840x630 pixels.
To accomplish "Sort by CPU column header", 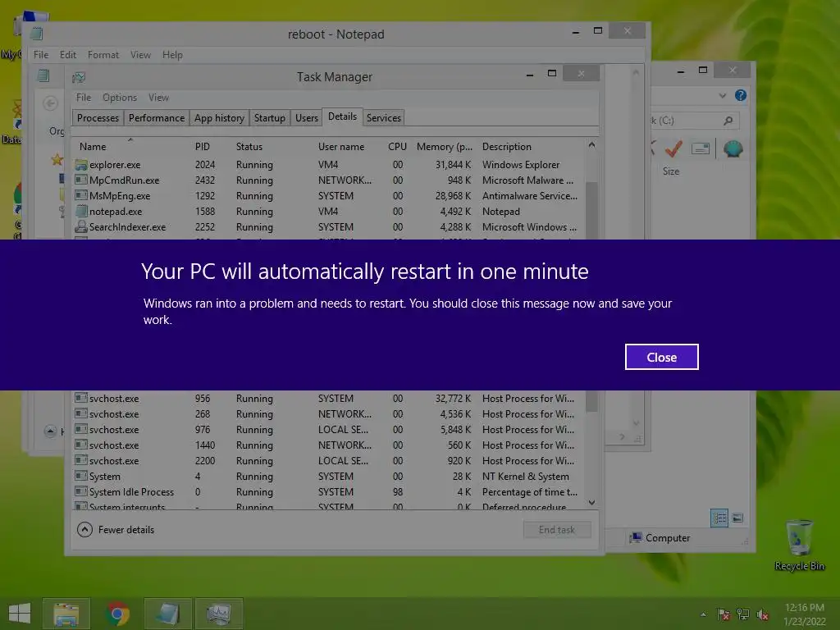I will 397,147.
